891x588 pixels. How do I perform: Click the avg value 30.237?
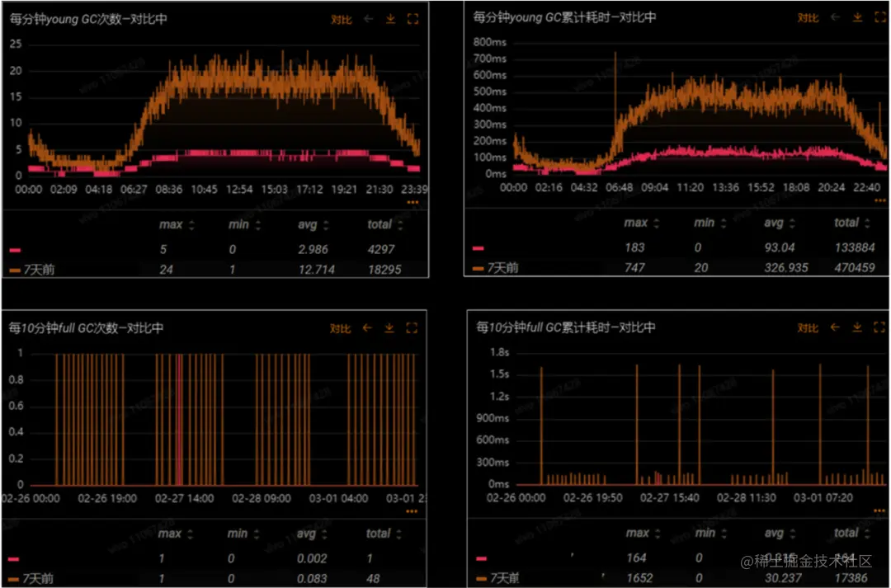point(783,578)
